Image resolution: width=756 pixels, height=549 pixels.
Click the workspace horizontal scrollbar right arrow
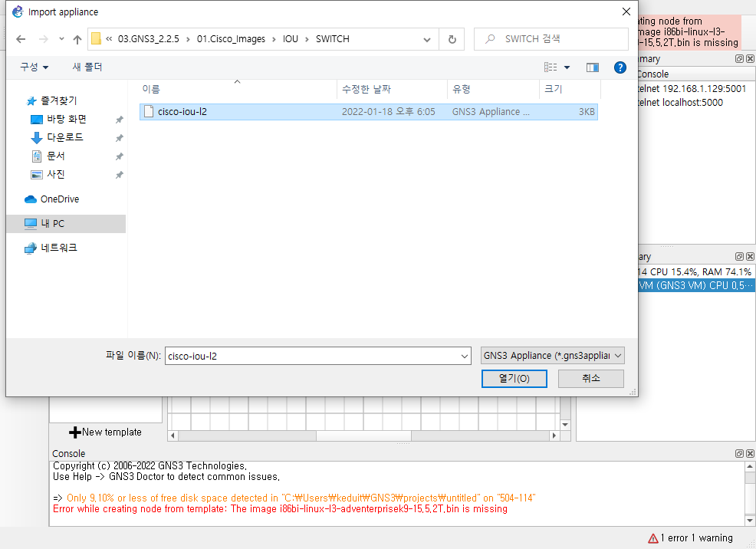(554, 436)
